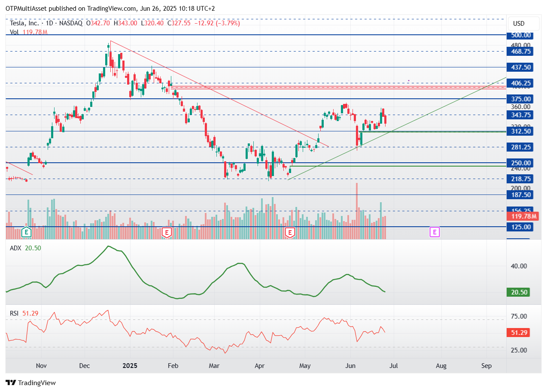547x392 pixels.
Task: Select the high value H343.00
Action: pos(125,23)
